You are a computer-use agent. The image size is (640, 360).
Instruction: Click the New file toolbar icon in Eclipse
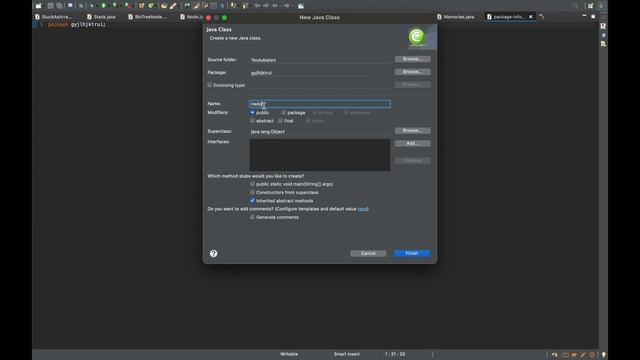coord(38,6)
